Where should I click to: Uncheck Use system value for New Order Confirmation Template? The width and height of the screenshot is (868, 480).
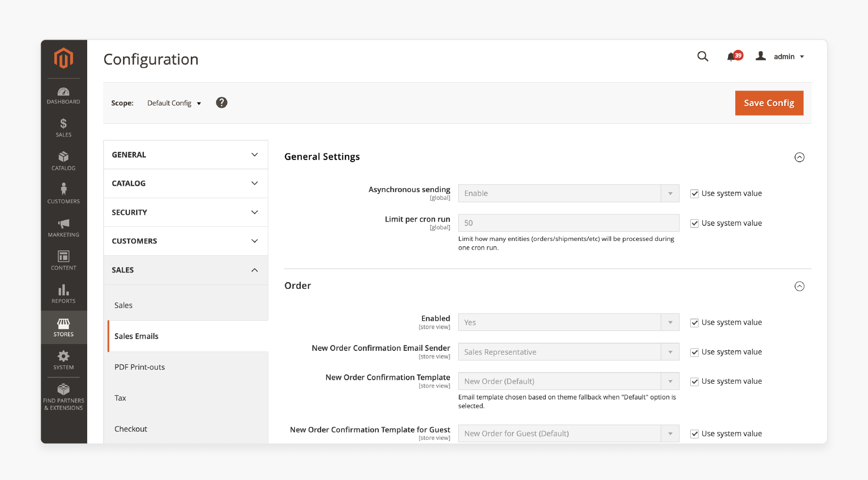point(695,382)
